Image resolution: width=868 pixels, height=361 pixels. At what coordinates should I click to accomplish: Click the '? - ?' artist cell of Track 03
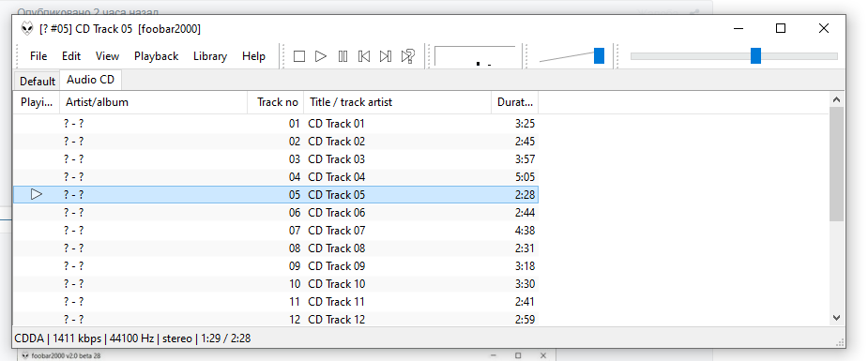[73, 159]
